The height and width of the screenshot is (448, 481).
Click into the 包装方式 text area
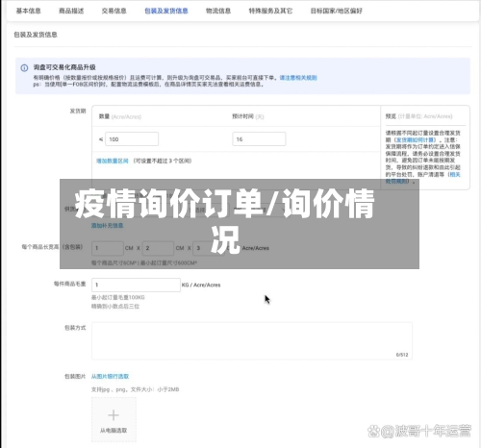coord(252,341)
